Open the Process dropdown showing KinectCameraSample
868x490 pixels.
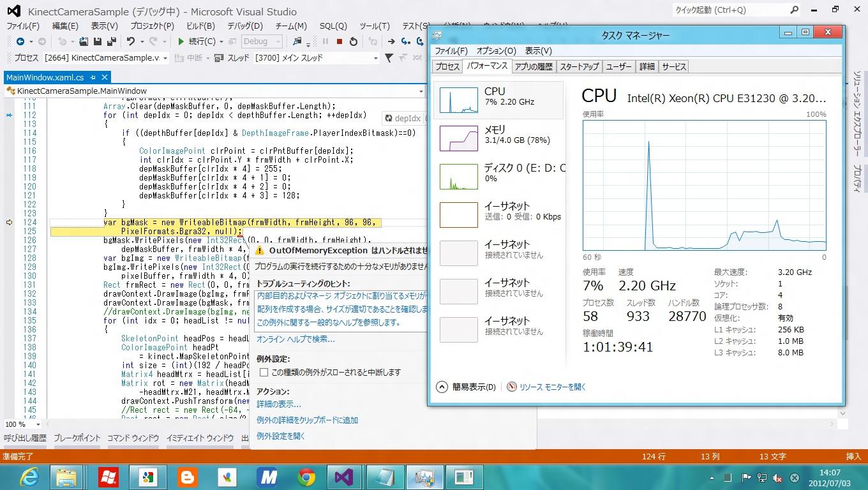point(165,58)
